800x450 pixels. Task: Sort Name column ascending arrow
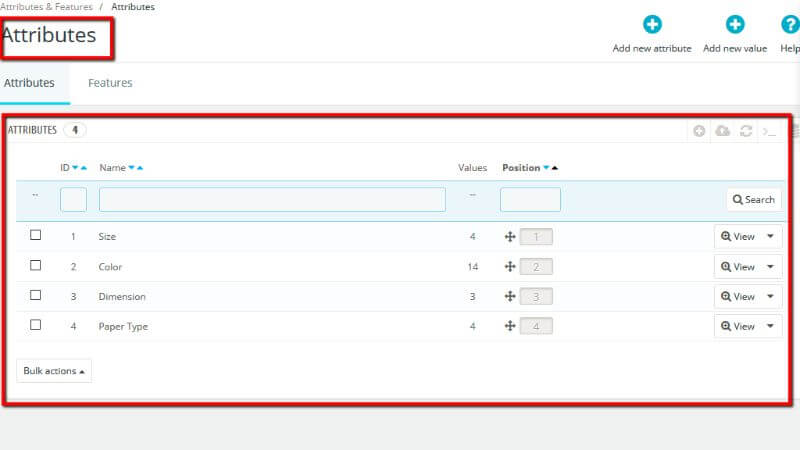[140, 168]
